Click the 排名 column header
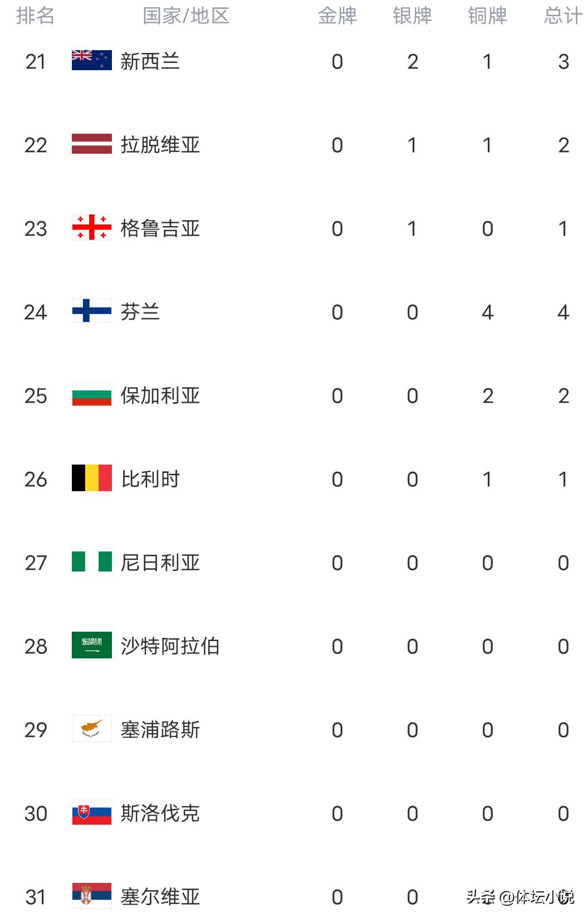This screenshot has height=918, width=588. (x=36, y=16)
